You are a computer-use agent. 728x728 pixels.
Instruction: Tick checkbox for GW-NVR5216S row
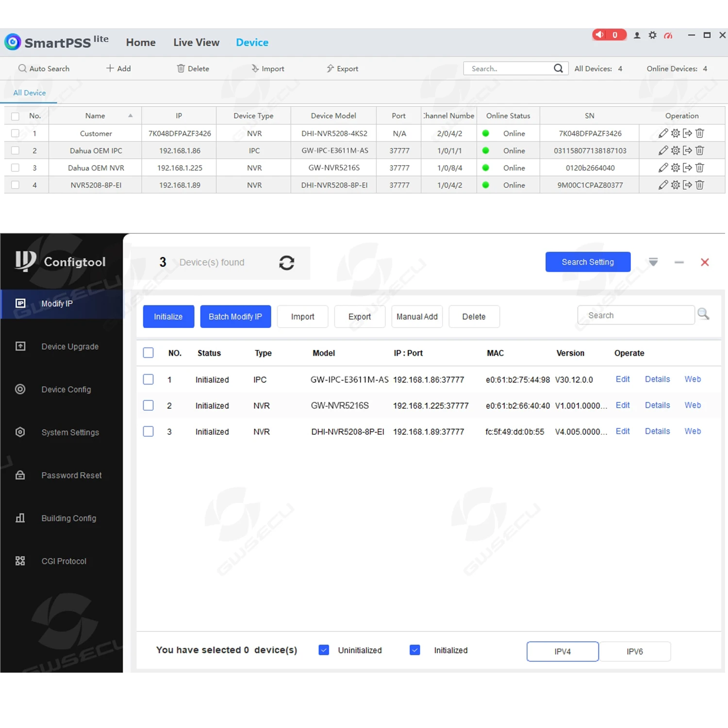click(149, 405)
